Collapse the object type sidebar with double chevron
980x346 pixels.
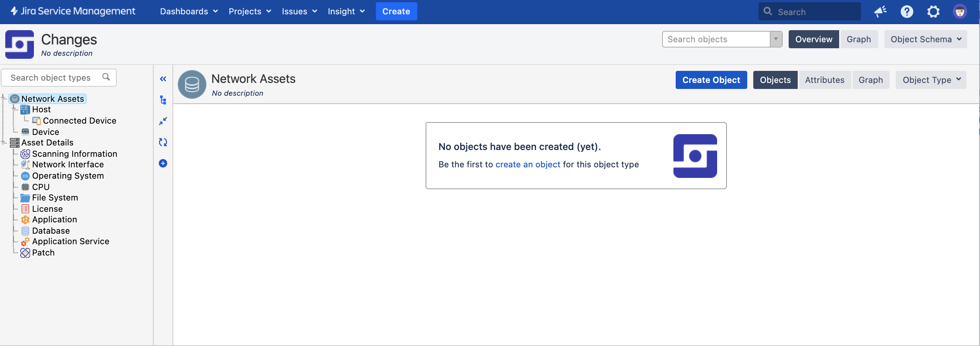coord(163,79)
